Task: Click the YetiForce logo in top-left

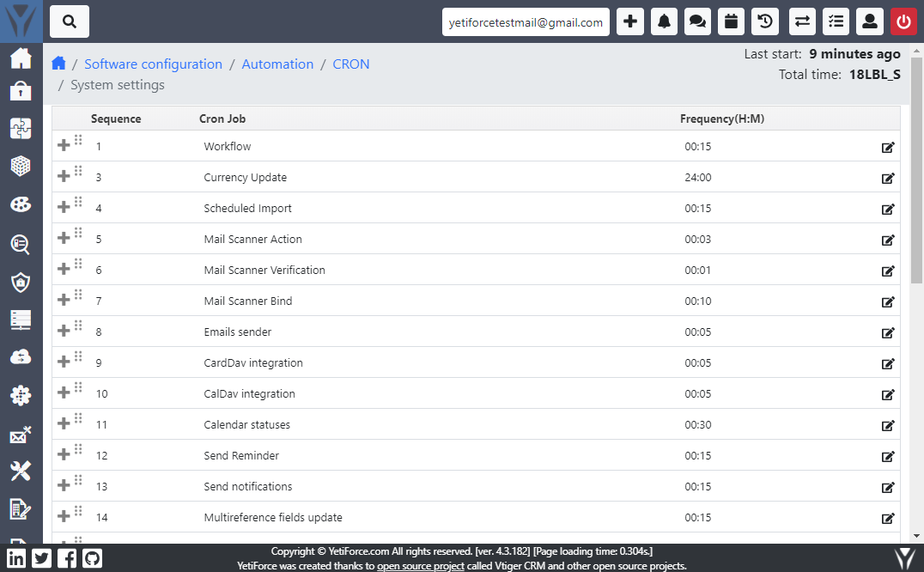Action: 21,21
